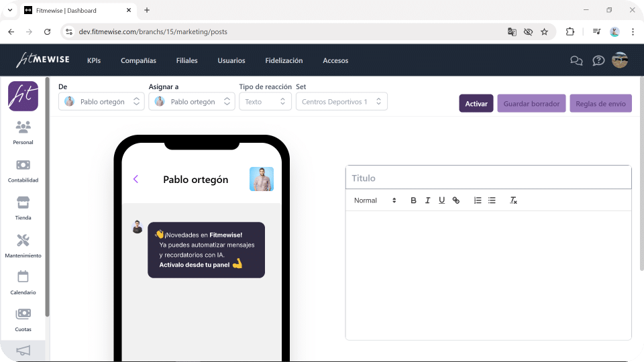This screenshot has width=644, height=362.
Task: Open the Personal sidebar section
Action: (x=23, y=132)
